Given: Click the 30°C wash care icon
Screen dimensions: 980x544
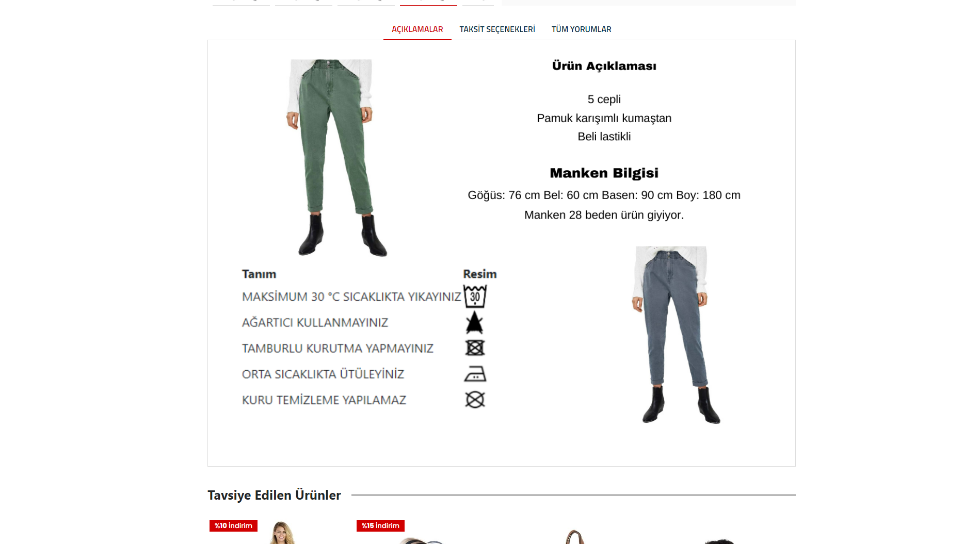Looking at the screenshot, I should tap(475, 296).
